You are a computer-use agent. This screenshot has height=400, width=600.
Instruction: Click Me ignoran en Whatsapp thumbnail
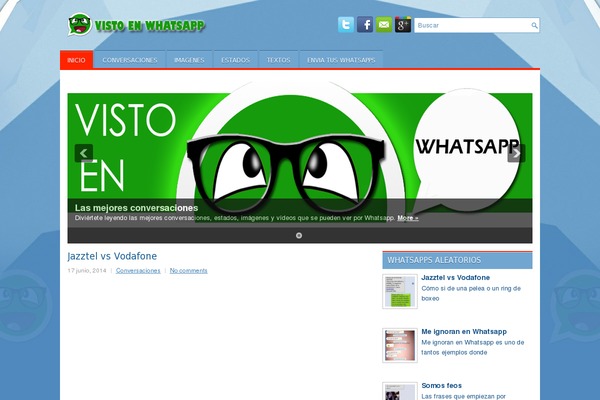[400, 345]
